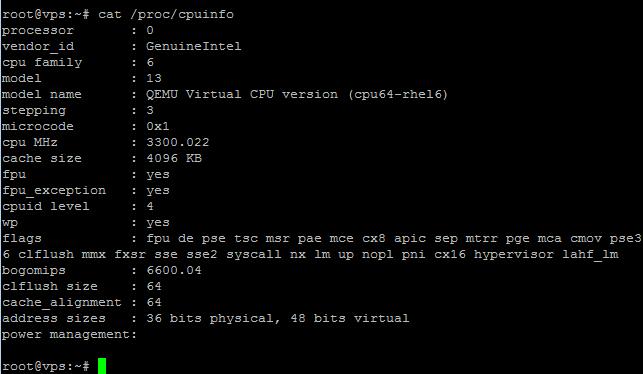Click the 'cpu family' label
643x374 pixels.
point(42,63)
